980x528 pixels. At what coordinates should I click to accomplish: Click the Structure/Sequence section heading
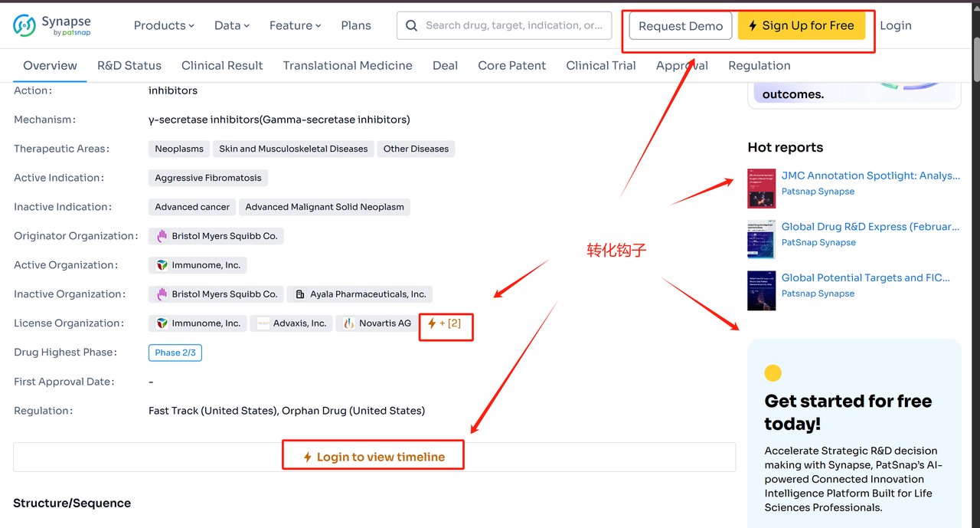pos(72,503)
